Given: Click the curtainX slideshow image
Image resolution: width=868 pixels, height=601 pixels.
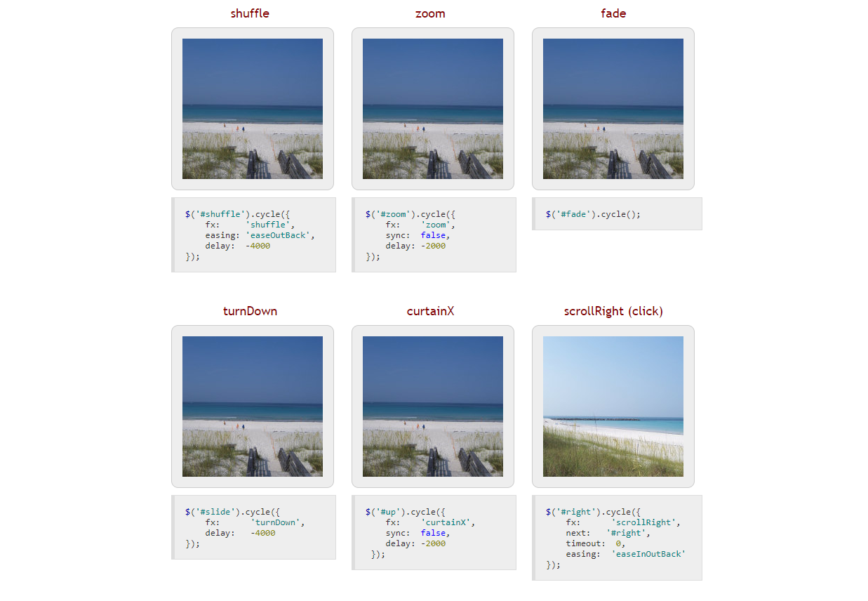Looking at the screenshot, I should [x=433, y=407].
